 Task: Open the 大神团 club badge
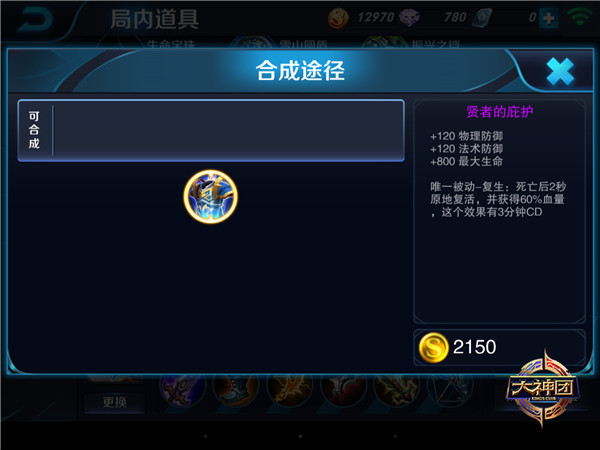click(542, 388)
